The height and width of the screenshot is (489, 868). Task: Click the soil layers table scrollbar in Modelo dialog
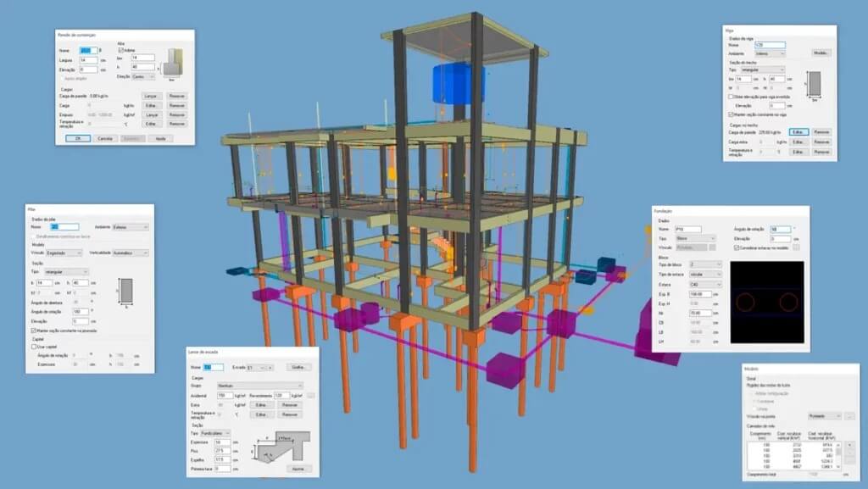(x=838, y=456)
